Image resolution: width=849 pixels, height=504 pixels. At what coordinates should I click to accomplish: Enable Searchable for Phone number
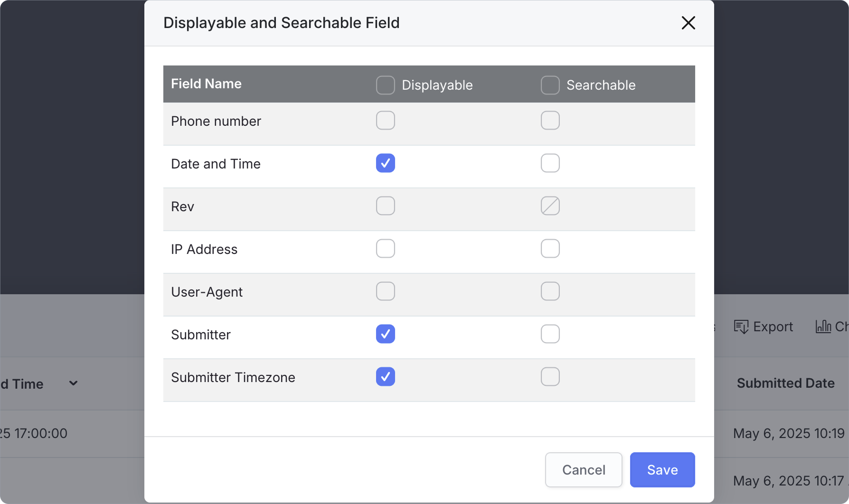(550, 121)
